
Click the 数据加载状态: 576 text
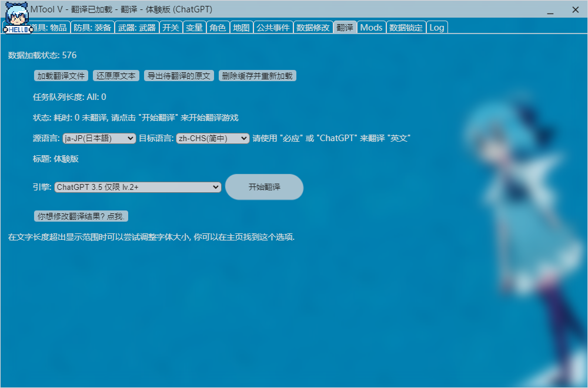point(42,55)
